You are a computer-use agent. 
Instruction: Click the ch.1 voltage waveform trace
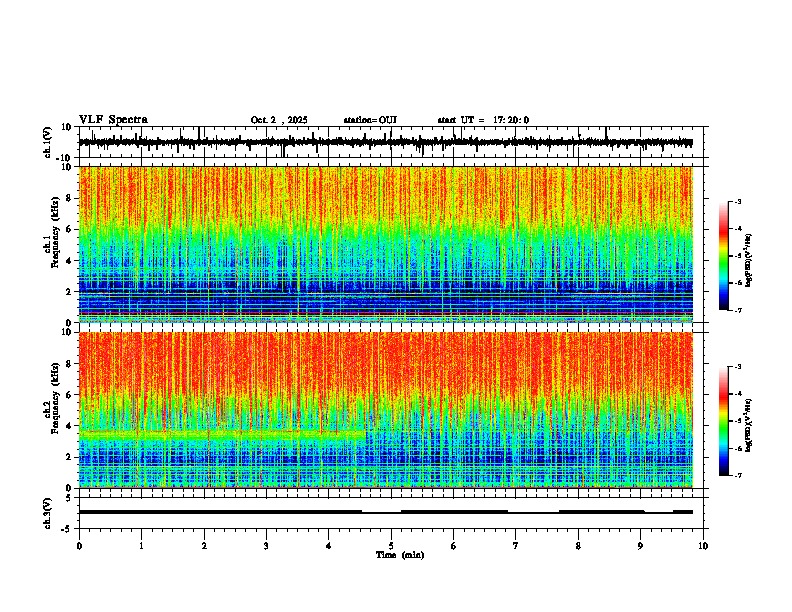[386, 142]
